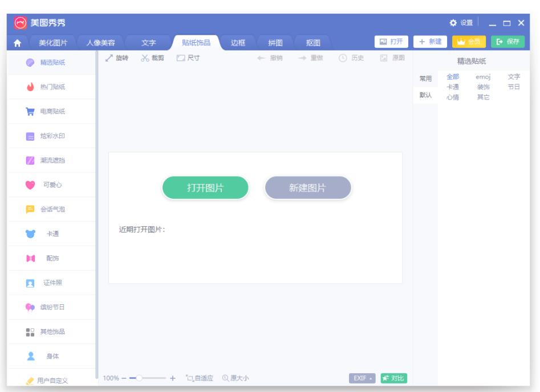This screenshot has width=540, height=392.
Task: Click the 新建图片 button
Action: coord(308,189)
